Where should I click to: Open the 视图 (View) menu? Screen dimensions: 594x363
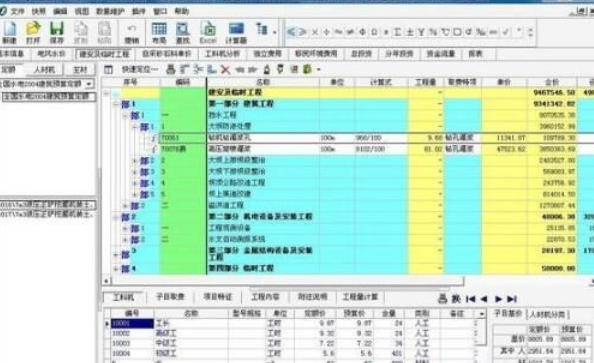tap(82, 11)
